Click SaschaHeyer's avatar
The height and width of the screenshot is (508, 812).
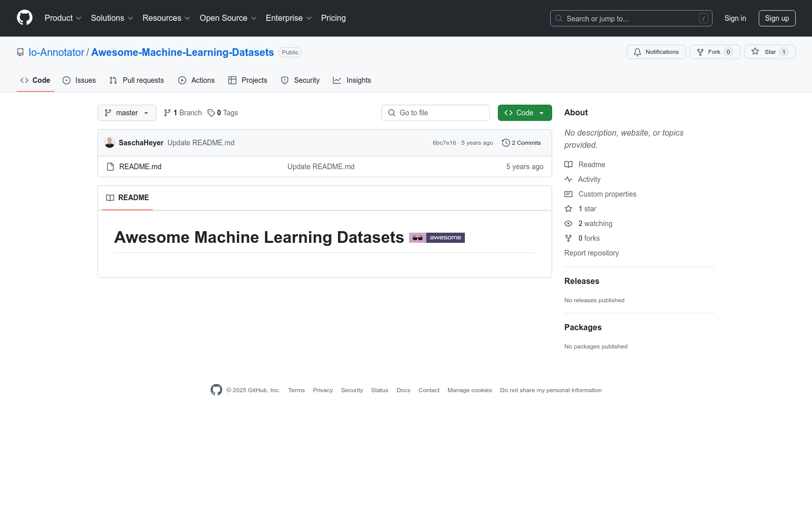coord(110,143)
